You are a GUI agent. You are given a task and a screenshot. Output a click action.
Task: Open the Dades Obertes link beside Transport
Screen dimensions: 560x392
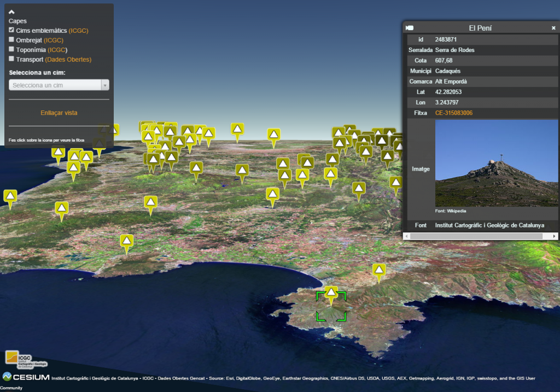point(68,60)
